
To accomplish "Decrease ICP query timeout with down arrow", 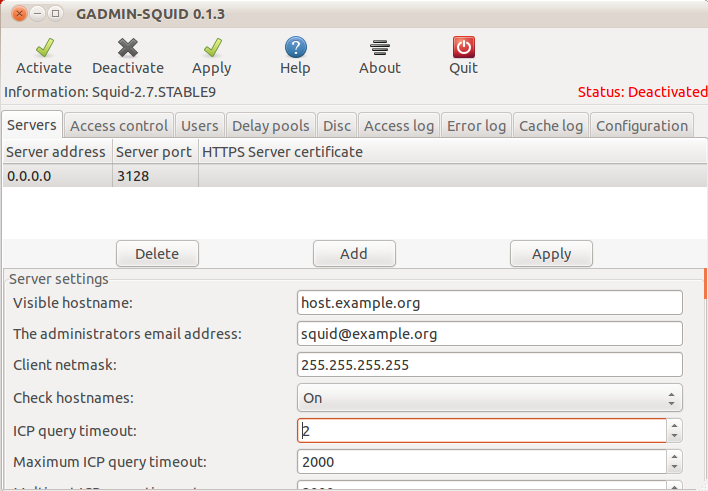I will tap(674, 436).
